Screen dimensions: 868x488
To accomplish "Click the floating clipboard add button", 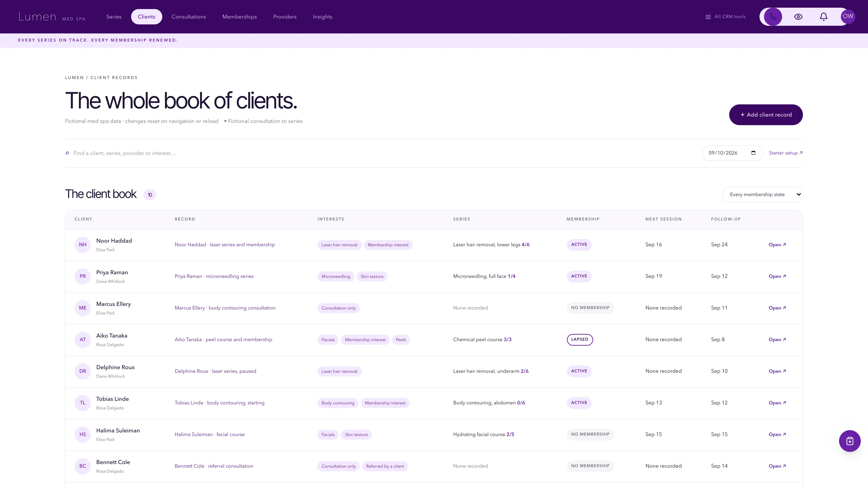I will click(849, 441).
